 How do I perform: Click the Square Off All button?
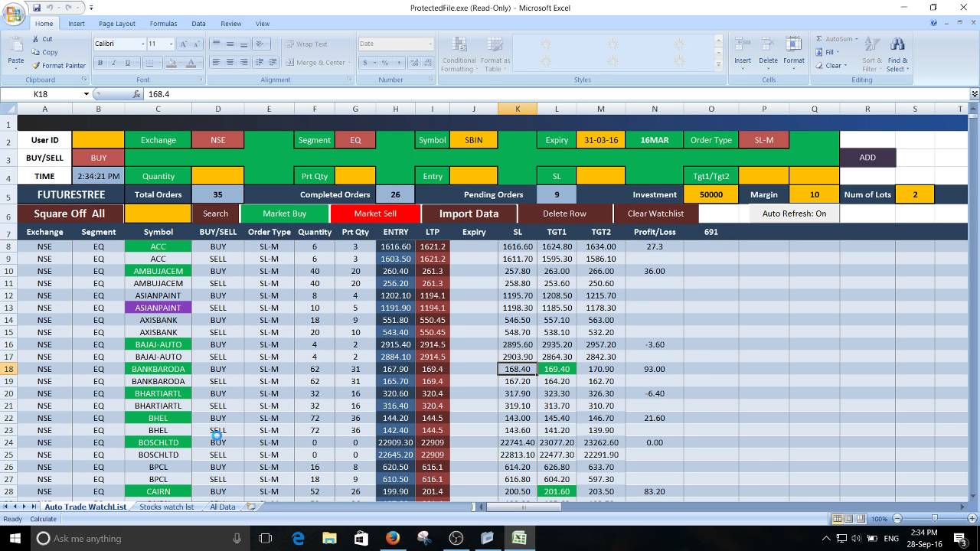coord(69,214)
